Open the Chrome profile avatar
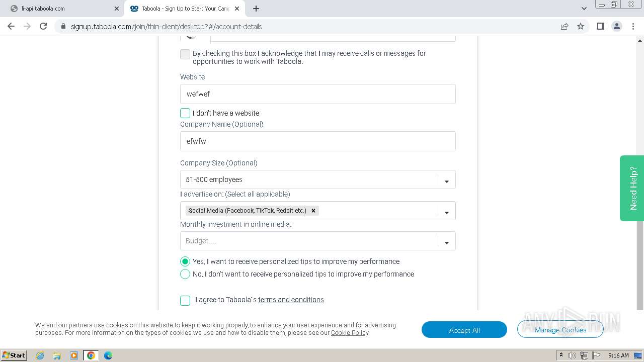 coord(617,26)
